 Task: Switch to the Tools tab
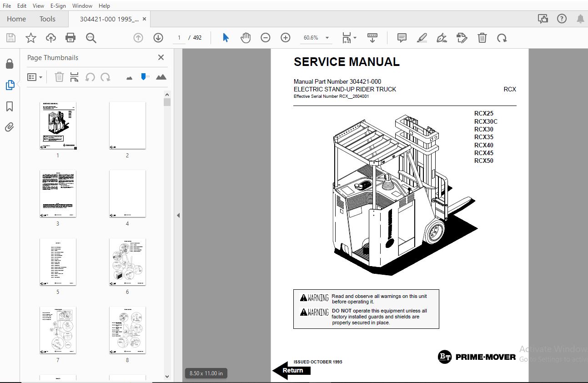click(47, 19)
